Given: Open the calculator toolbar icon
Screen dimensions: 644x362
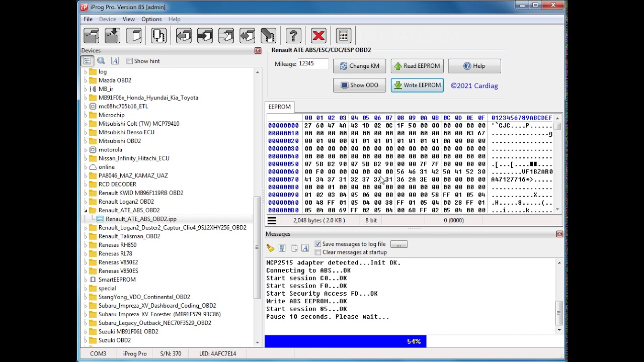Looking at the screenshot, I should (x=344, y=35).
